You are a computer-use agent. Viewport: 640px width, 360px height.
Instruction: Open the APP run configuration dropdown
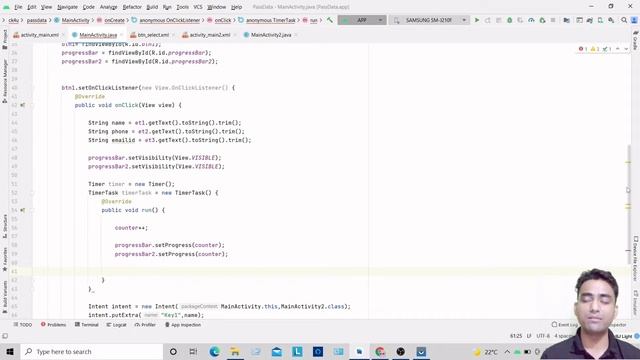pos(362,20)
